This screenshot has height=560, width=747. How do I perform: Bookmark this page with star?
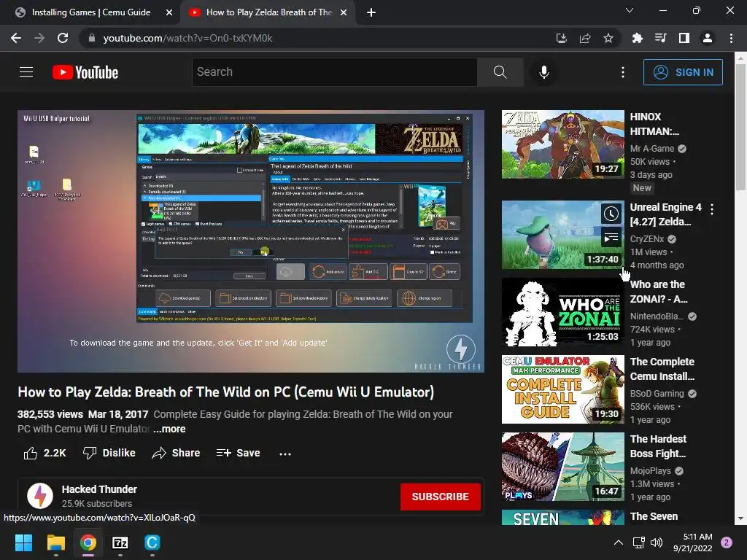tap(608, 38)
